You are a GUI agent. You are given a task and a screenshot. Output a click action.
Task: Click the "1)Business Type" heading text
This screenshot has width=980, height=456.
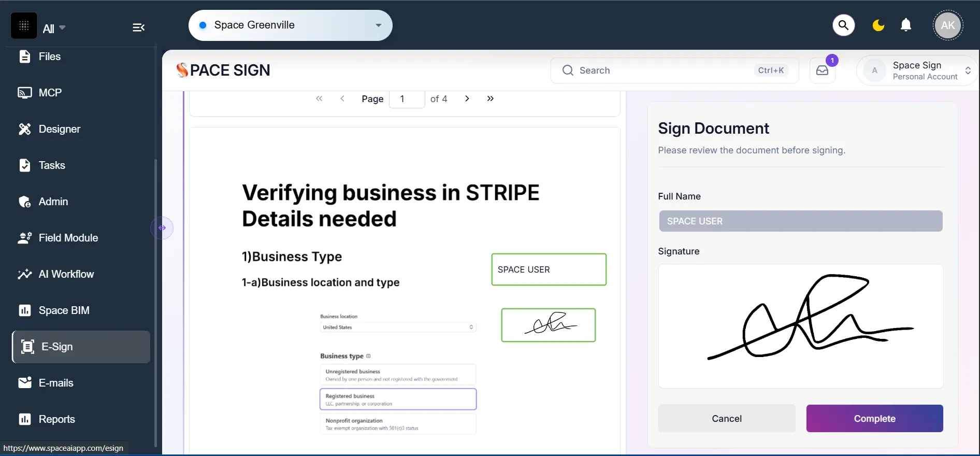[x=292, y=256]
